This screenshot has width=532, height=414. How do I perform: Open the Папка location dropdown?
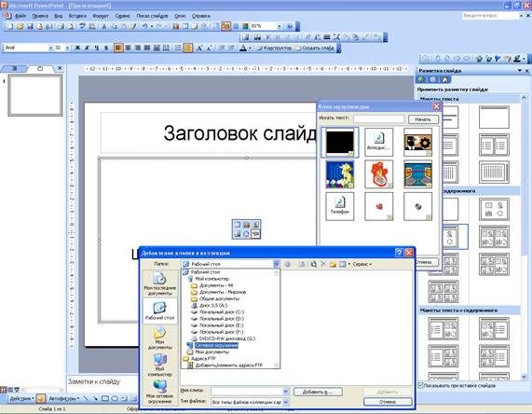click(276, 264)
